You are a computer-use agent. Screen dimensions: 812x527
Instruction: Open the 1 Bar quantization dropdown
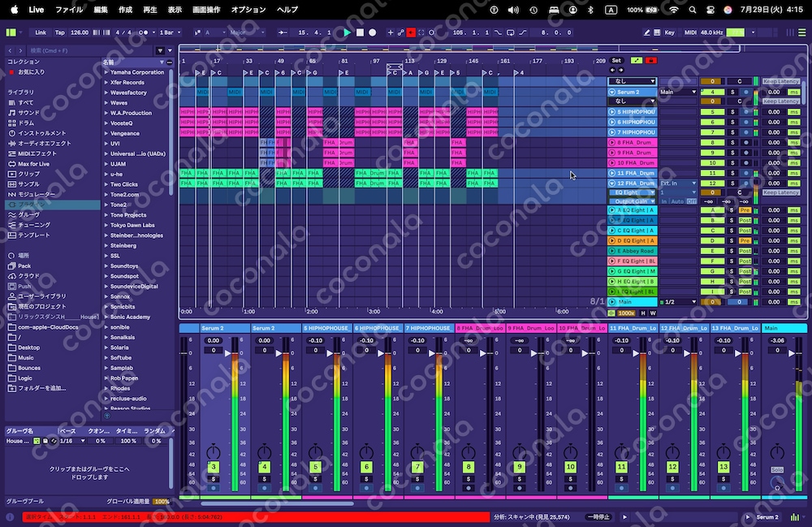click(170, 32)
